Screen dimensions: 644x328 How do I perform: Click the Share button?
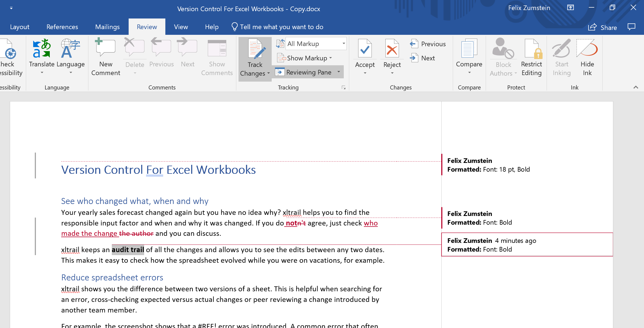coord(603,27)
